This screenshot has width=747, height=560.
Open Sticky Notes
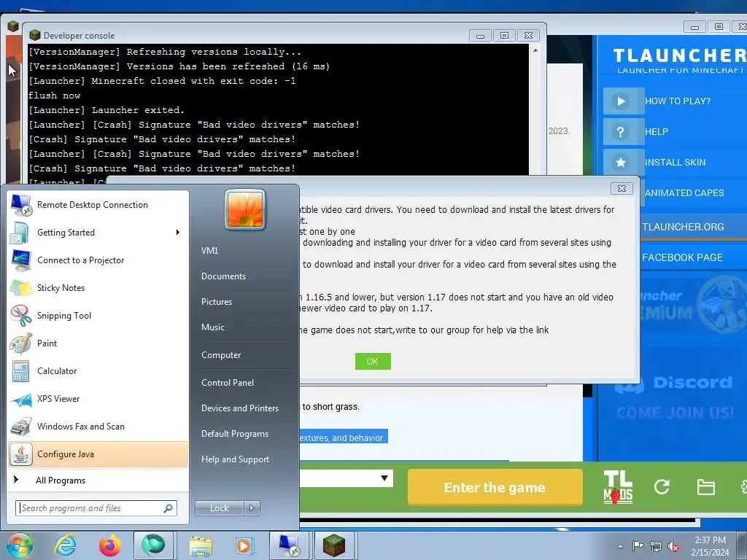98,287
